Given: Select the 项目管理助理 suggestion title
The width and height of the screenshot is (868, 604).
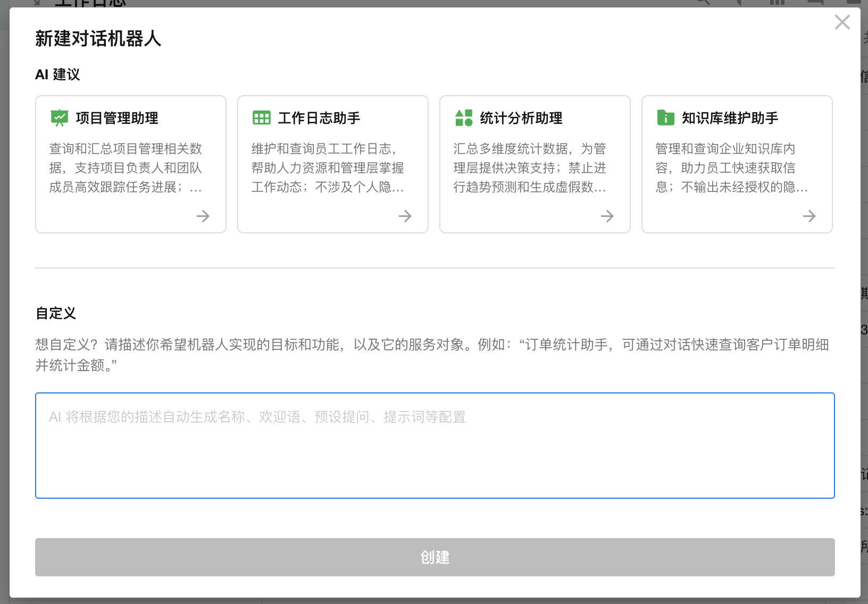Looking at the screenshot, I should pyautogui.click(x=117, y=118).
